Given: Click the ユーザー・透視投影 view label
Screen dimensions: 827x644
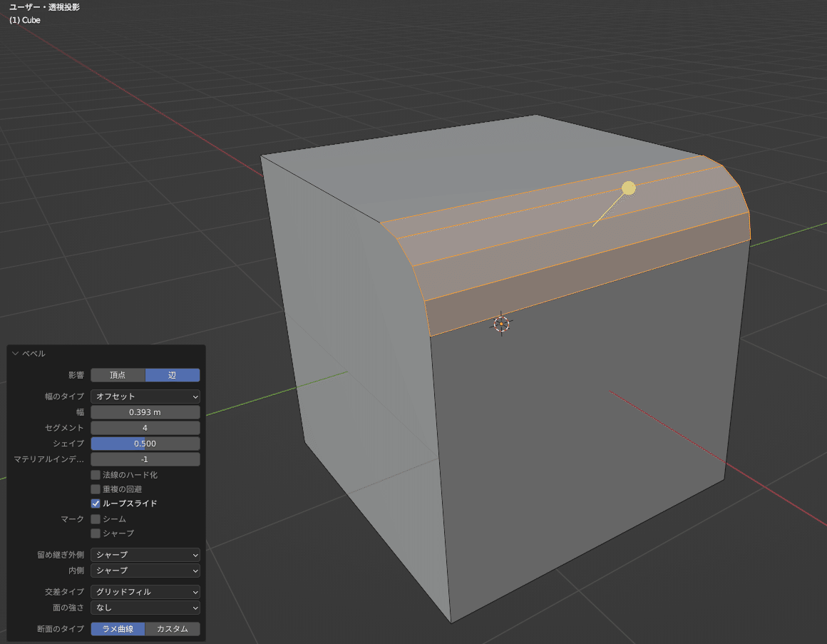Looking at the screenshot, I should [x=44, y=7].
